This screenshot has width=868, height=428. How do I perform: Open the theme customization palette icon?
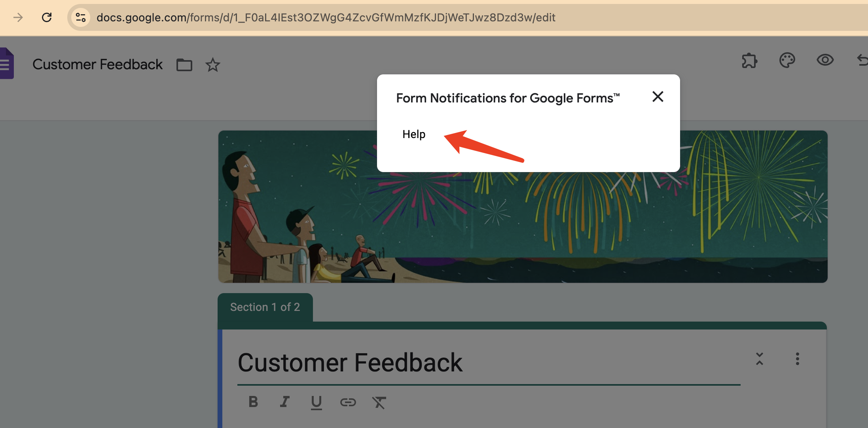pyautogui.click(x=787, y=61)
